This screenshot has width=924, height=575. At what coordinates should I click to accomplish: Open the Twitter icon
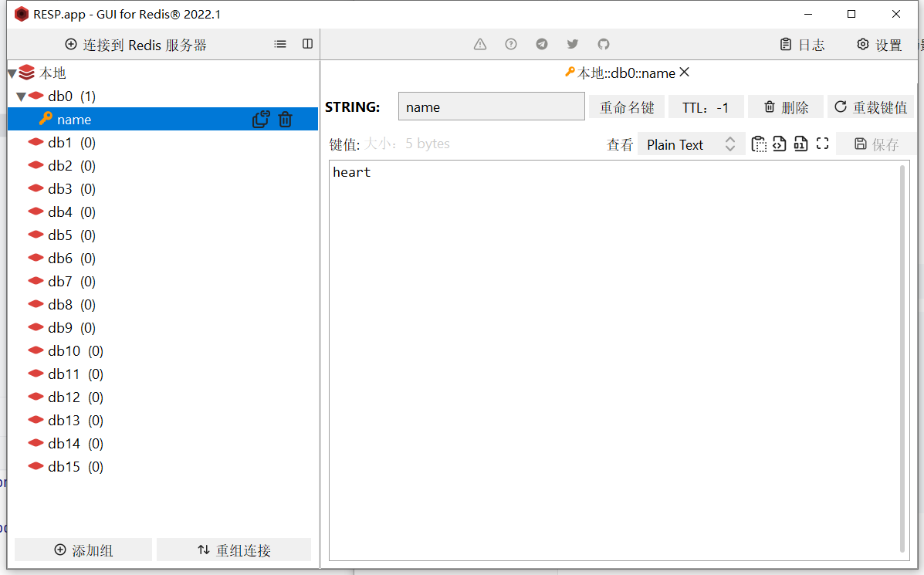[572, 44]
